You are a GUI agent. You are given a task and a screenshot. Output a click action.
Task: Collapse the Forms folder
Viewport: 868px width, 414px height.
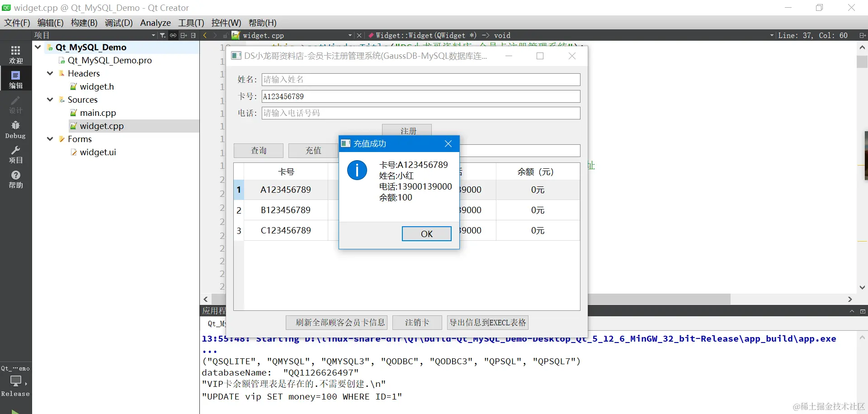coord(50,139)
